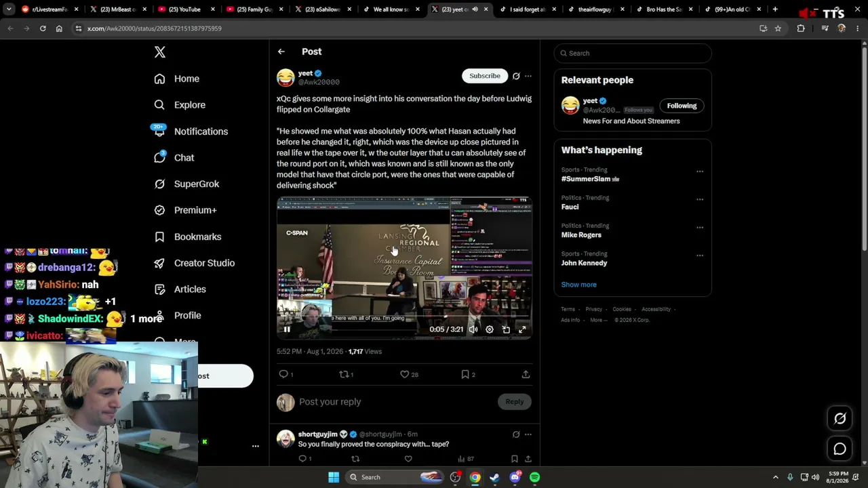
Task: Open the browser extensions menu
Action: click(x=801, y=28)
